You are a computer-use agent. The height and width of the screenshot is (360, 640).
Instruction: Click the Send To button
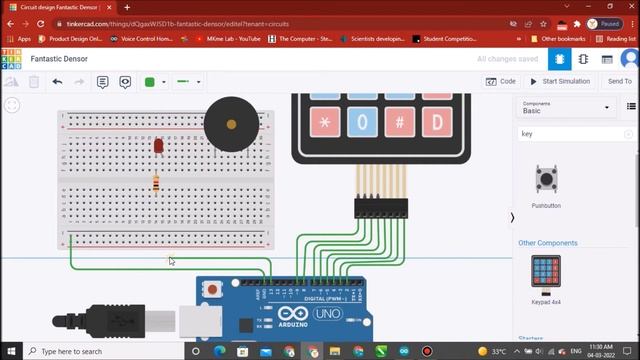click(x=620, y=82)
